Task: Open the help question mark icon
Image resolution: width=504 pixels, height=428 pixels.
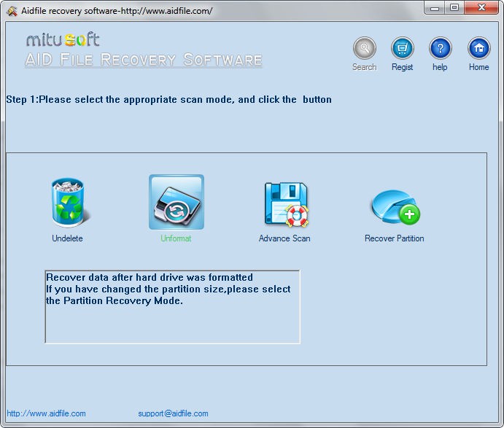Action: tap(441, 48)
